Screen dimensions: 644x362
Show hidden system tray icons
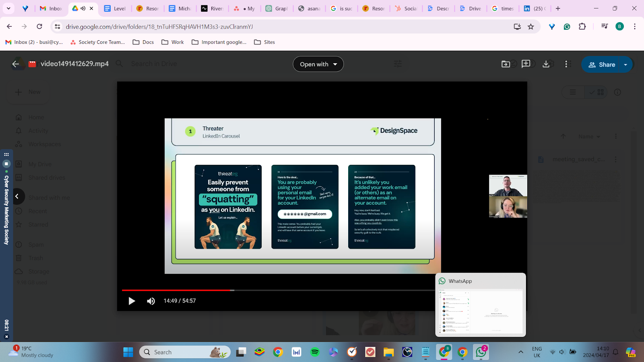521,352
